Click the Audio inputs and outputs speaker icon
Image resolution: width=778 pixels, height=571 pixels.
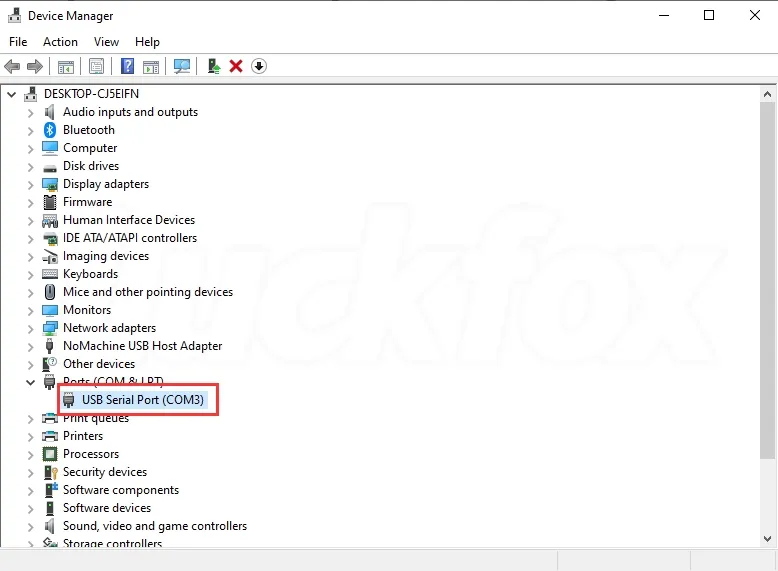coord(50,112)
